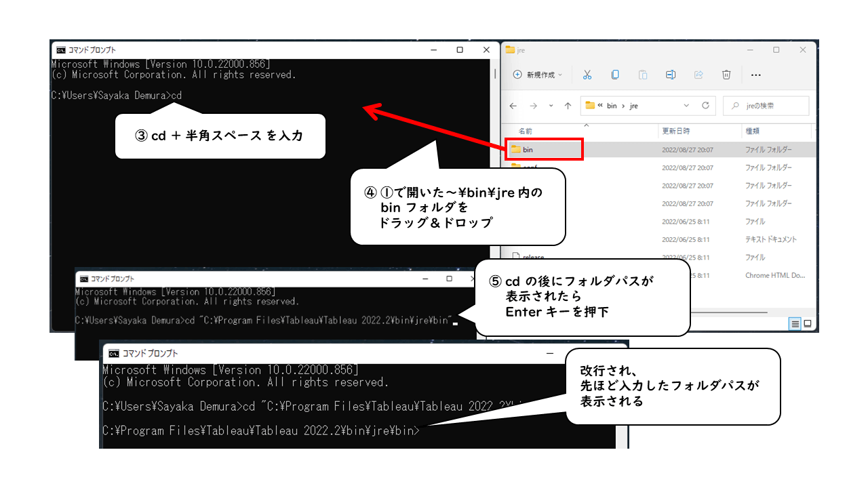The width and height of the screenshot is (868, 488).
Task: Click the jre window title text
Action: [x=521, y=50]
